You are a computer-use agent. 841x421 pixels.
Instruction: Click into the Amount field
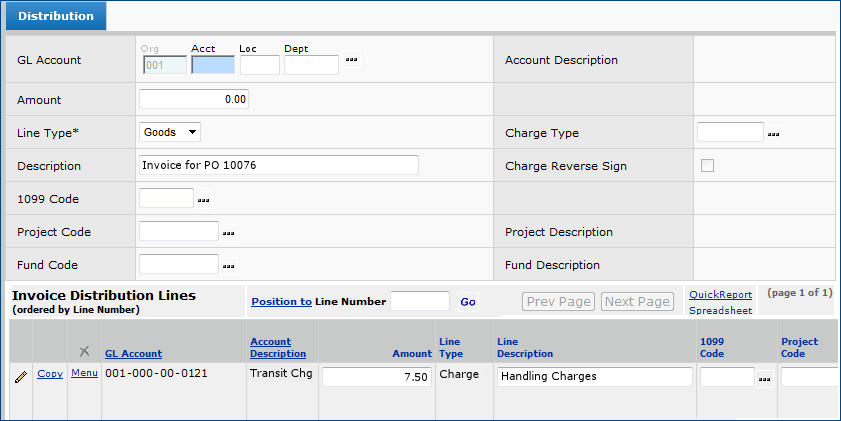(x=193, y=99)
